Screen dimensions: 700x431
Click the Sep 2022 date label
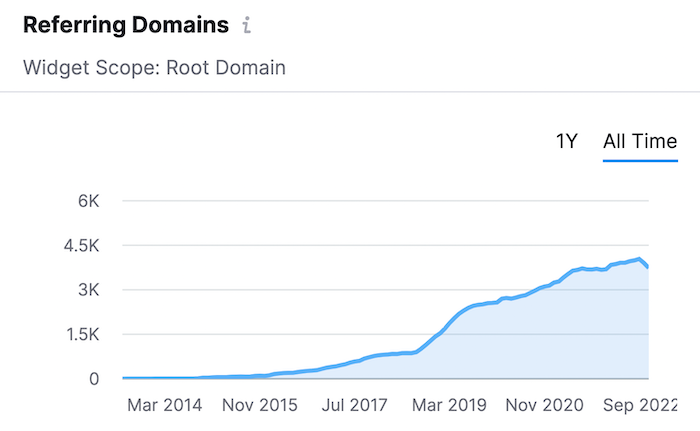(642, 406)
